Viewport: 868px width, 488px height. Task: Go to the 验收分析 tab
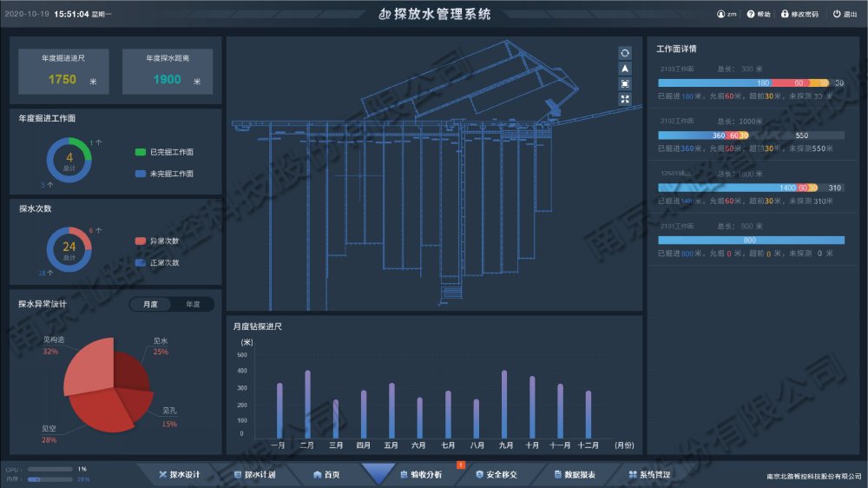click(420, 475)
